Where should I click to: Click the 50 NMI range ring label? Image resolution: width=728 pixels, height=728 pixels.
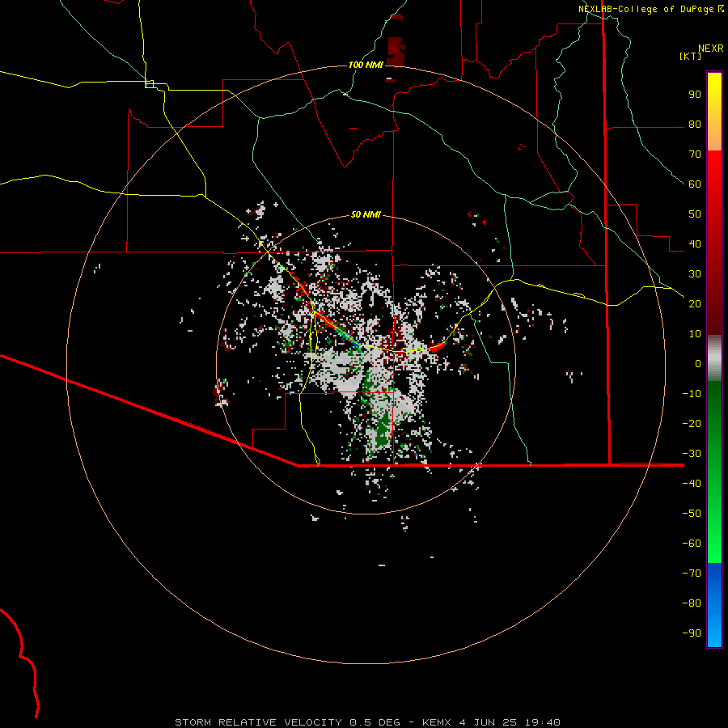pos(366,214)
